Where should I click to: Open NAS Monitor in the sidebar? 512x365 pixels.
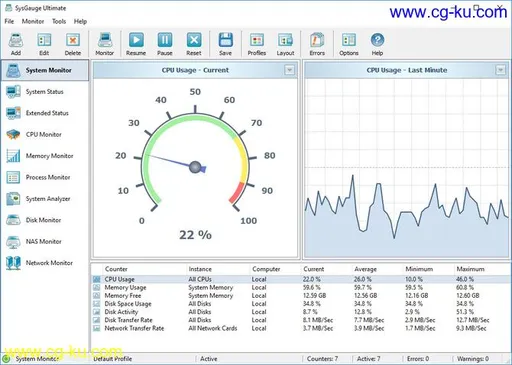point(45,241)
